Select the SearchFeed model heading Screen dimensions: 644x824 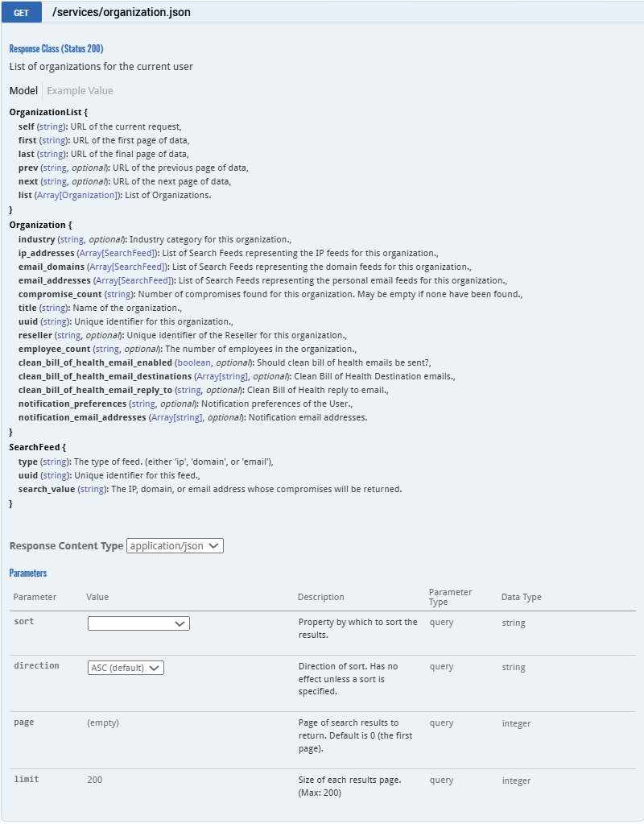[34, 447]
